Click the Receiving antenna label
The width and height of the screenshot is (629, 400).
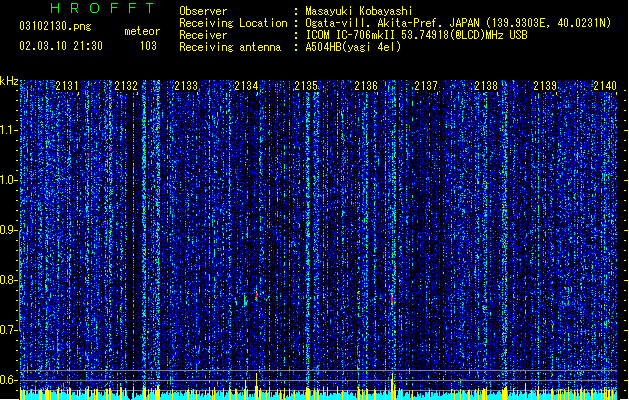pyautogui.click(x=230, y=47)
